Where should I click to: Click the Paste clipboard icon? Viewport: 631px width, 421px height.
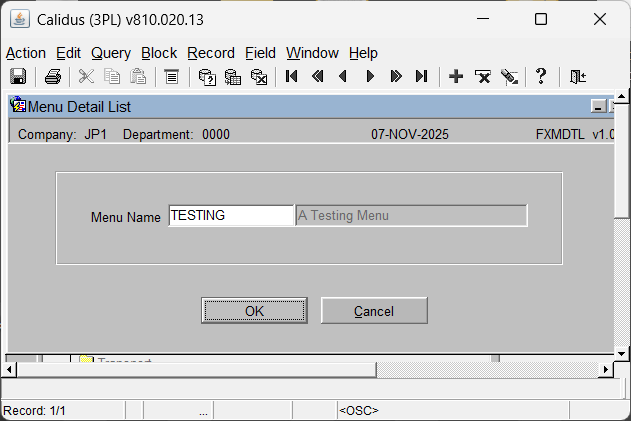pos(138,76)
